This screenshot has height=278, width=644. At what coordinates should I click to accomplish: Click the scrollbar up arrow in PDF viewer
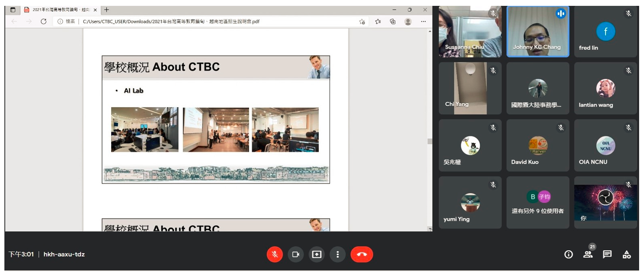pyautogui.click(x=429, y=32)
